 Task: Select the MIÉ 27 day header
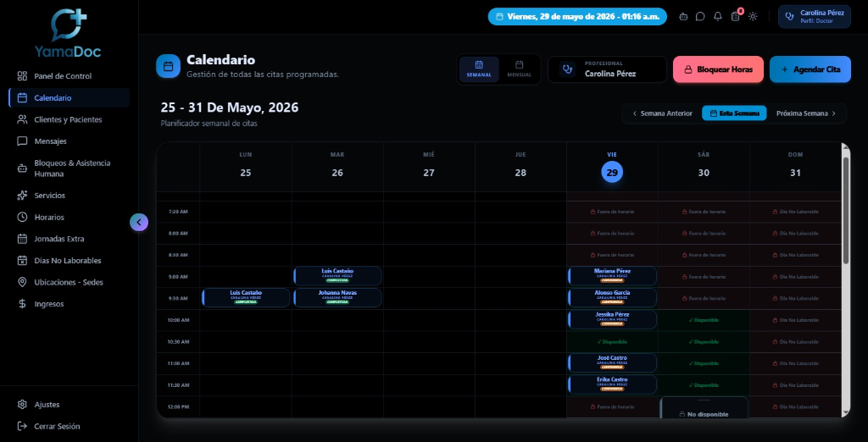point(429,167)
